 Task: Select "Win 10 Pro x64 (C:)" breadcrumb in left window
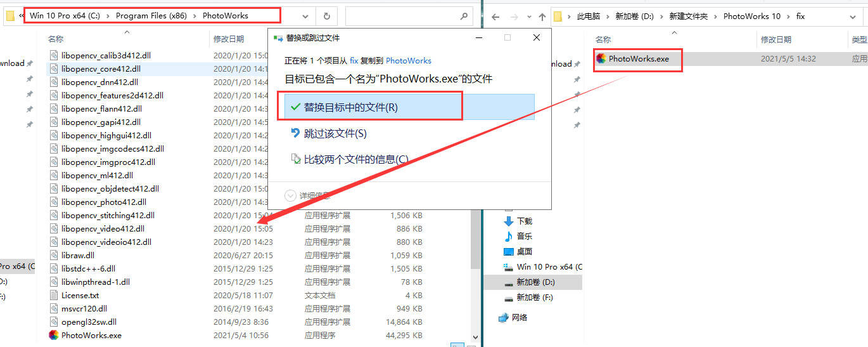pyautogui.click(x=66, y=16)
